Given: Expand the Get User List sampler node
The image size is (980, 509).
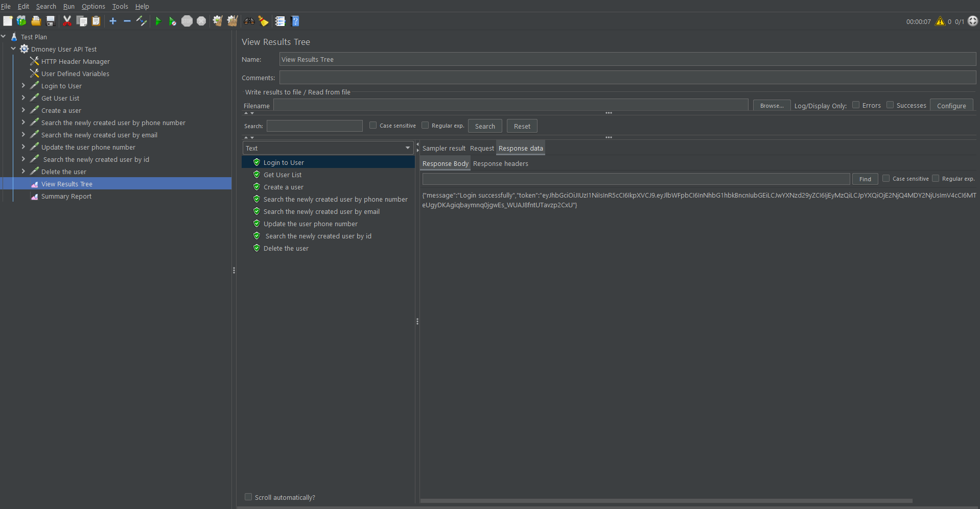Looking at the screenshot, I should click(24, 98).
